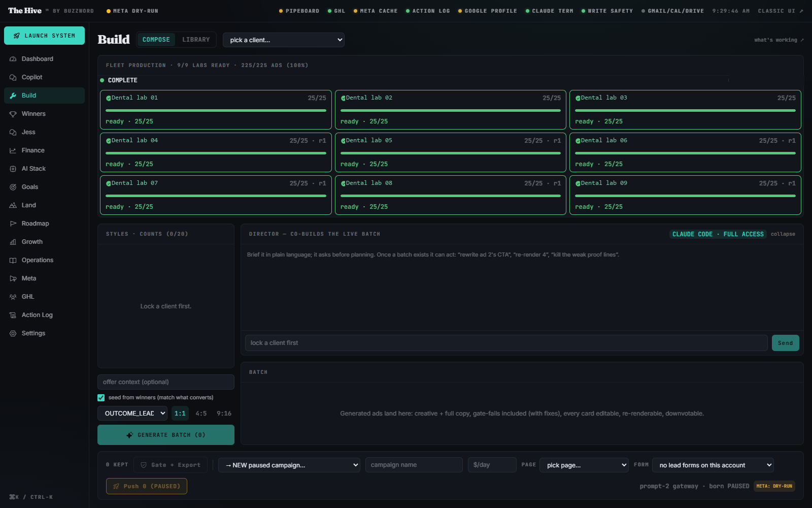
Task: Open the what's working link
Action: [779, 40]
